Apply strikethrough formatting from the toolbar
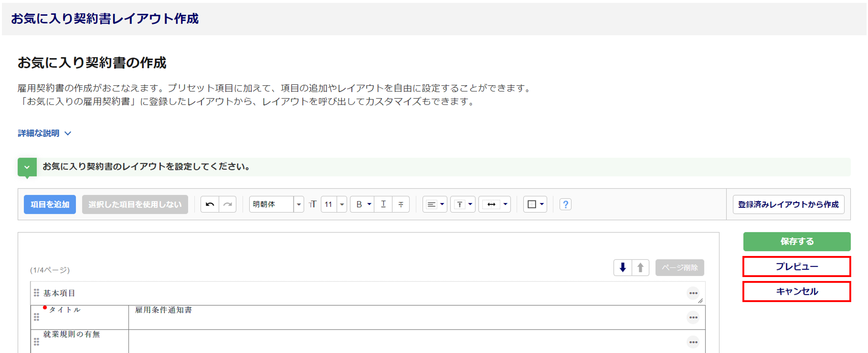868x353 pixels. click(x=401, y=204)
